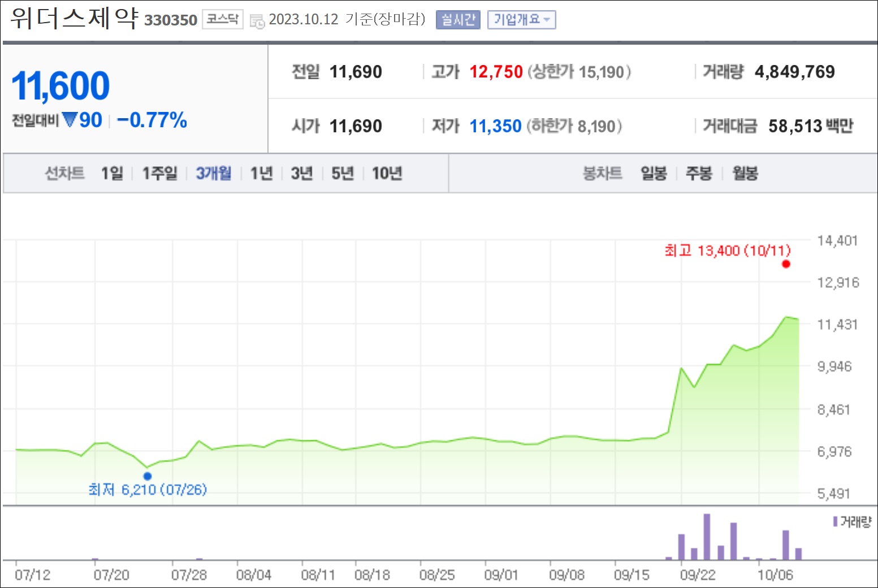Viewport: 878px width, 588px height.
Task: Click the 5,491 price axis label
Action: (834, 494)
